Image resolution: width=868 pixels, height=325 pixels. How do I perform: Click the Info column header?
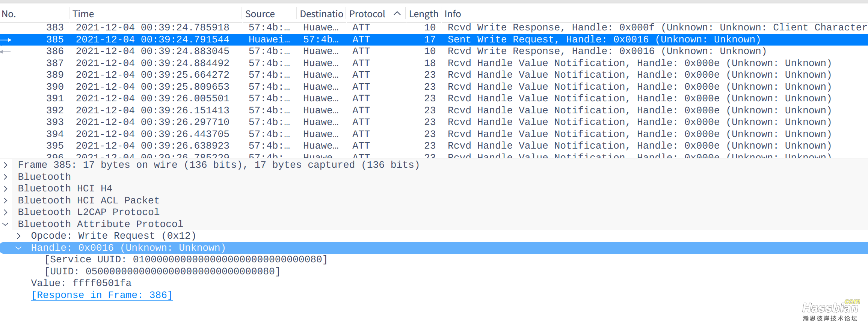point(452,14)
